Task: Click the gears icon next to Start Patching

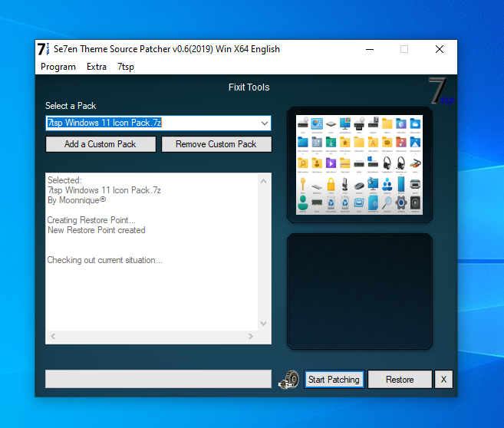Action: pyautogui.click(x=288, y=380)
